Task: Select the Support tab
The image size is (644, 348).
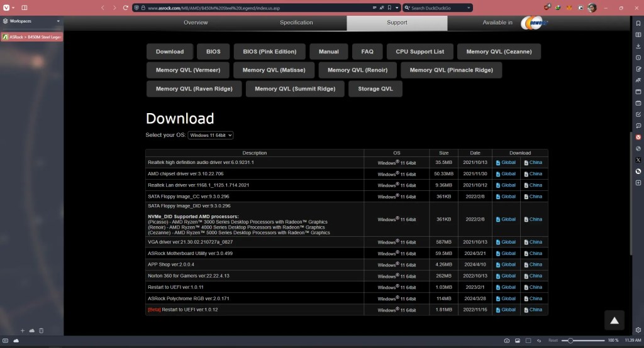Action: pyautogui.click(x=397, y=23)
